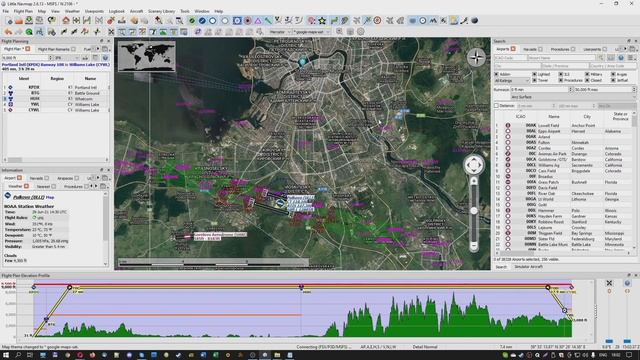640x360 pixels.
Task: Open the Userpoints menu
Action: [x=94, y=11]
